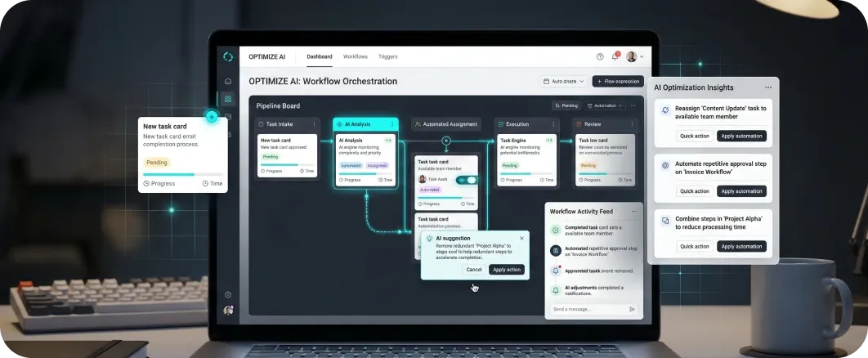Image resolution: width=868 pixels, height=358 pixels.
Task: Toggle the Task Aash automation switch
Action: tap(467, 180)
